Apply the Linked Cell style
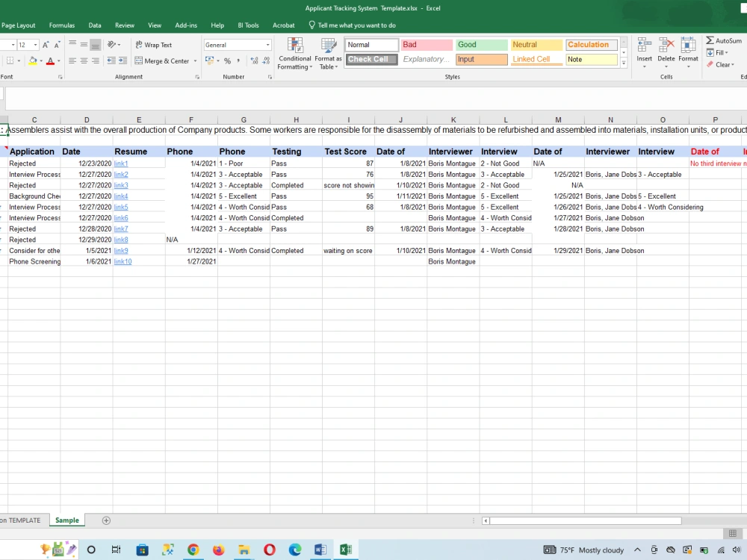747x560 pixels. click(x=536, y=59)
